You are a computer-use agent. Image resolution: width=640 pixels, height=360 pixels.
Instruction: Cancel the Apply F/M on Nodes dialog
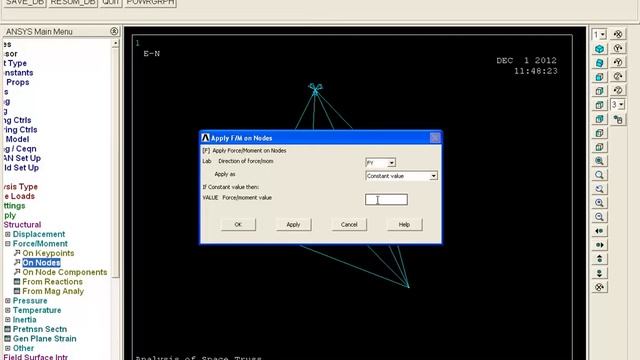tap(349, 224)
